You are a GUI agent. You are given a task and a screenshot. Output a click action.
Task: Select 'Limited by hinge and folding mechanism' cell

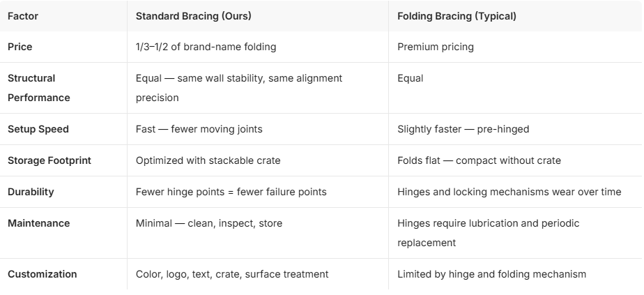(x=491, y=274)
